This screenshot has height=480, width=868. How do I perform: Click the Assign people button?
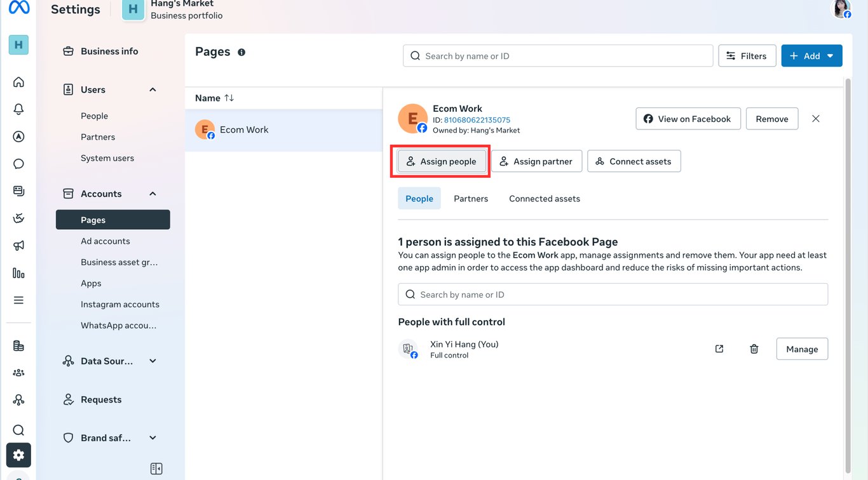[442, 161]
